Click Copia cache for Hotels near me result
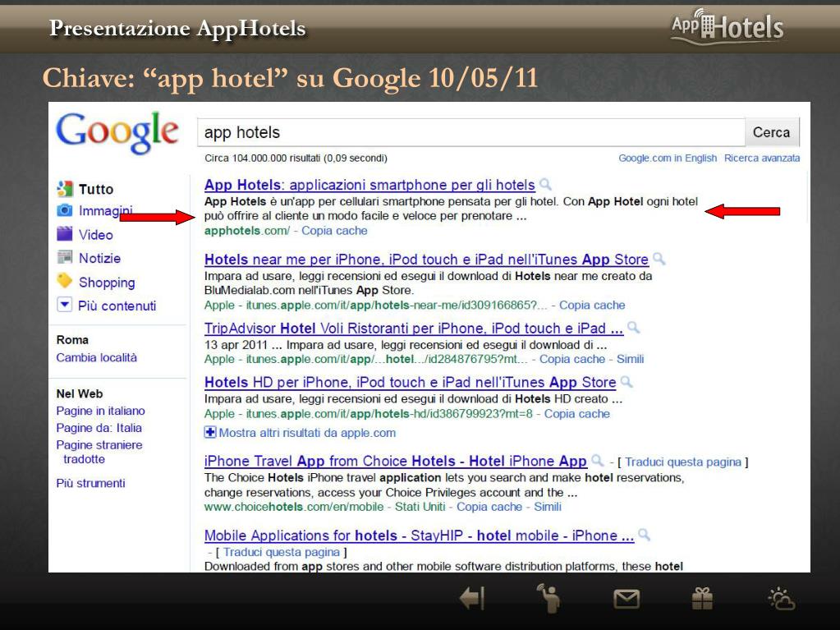This screenshot has height=630, width=840. [592, 306]
